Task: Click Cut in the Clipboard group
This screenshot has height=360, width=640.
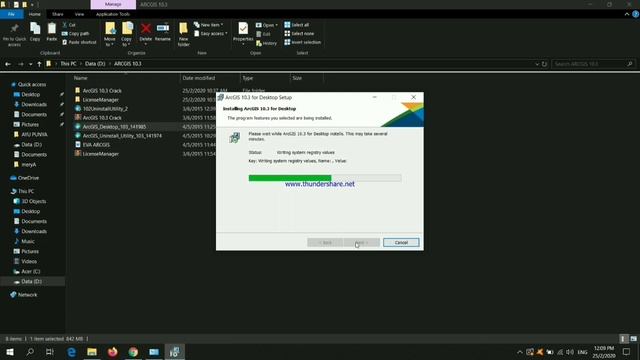Action: 69,25
